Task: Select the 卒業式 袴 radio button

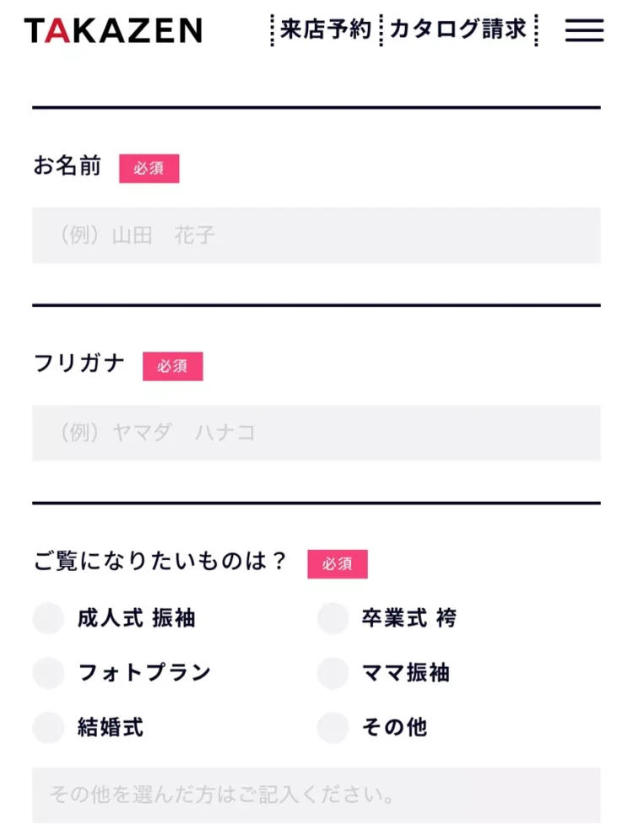Action: (333, 618)
